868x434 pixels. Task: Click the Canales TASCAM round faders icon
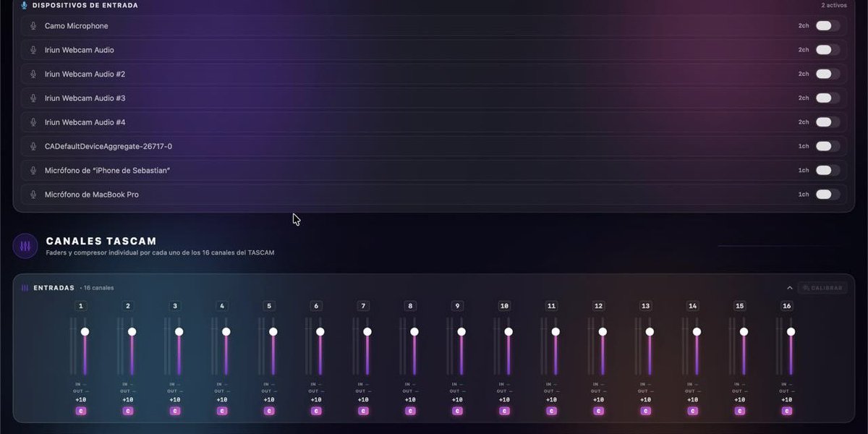click(25, 246)
